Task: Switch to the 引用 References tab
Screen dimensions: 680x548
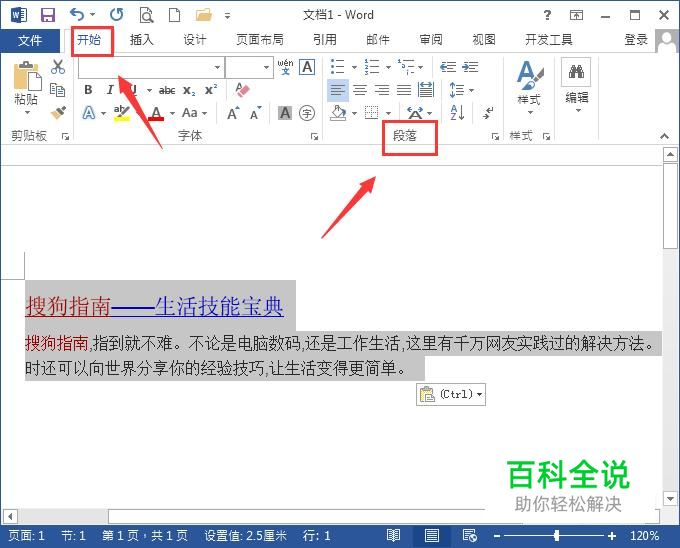Action: pyautogui.click(x=325, y=40)
